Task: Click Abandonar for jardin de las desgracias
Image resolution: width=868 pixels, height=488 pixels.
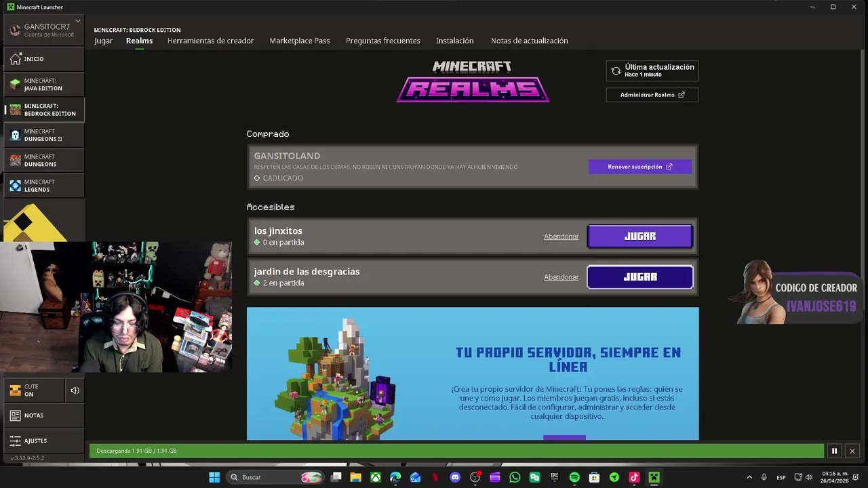Action: pyautogui.click(x=561, y=277)
